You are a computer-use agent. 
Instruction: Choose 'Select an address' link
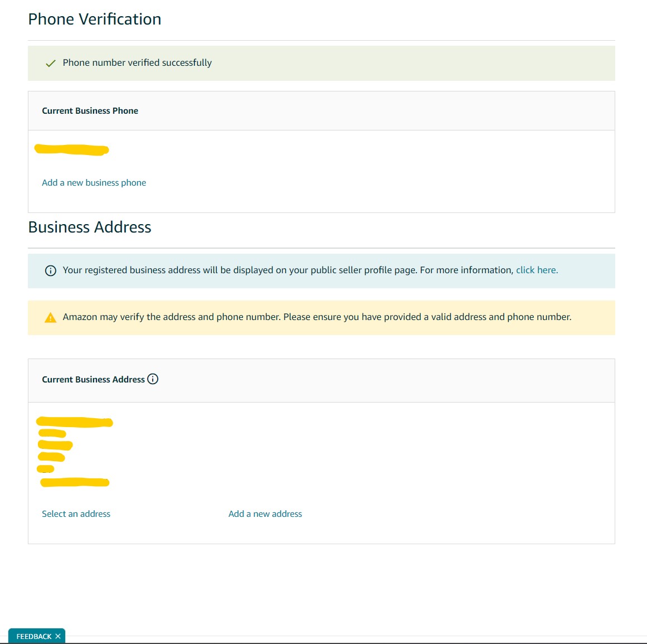(76, 514)
